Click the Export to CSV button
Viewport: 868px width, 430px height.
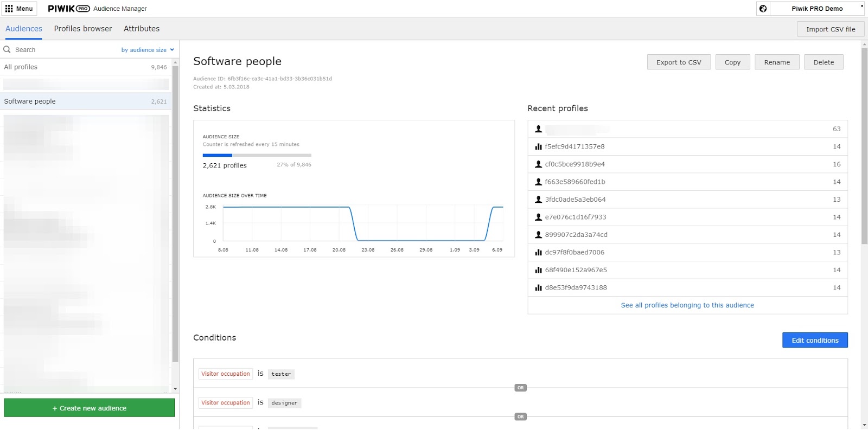679,62
